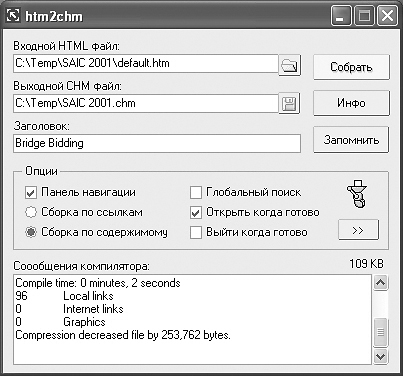The height and width of the screenshot is (376, 403).
Task: Enable Выйти когда готово checkbox
Action: 196,233
